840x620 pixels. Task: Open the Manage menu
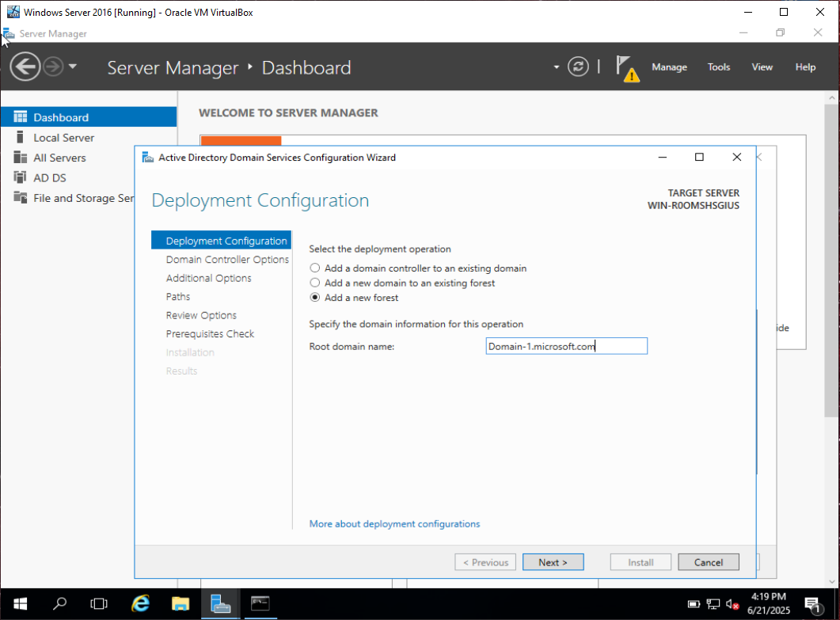669,67
